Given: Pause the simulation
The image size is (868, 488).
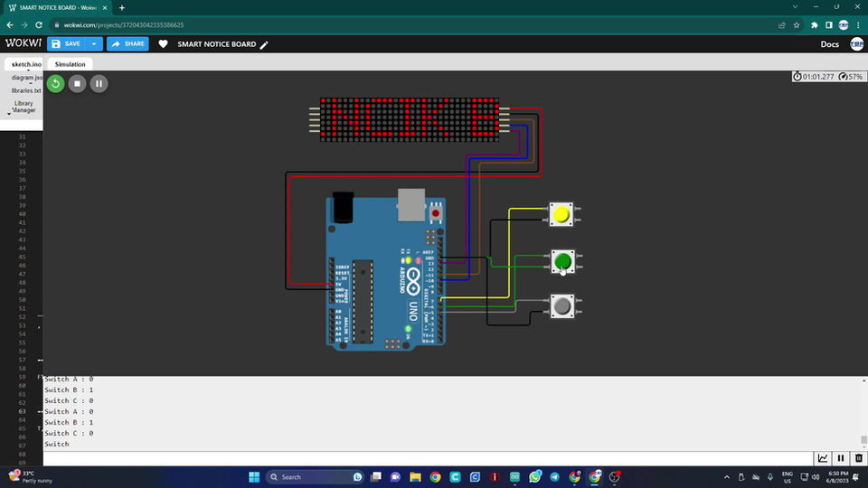Looking at the screenshot, I should pyautogui.click(x=99, y=83).
